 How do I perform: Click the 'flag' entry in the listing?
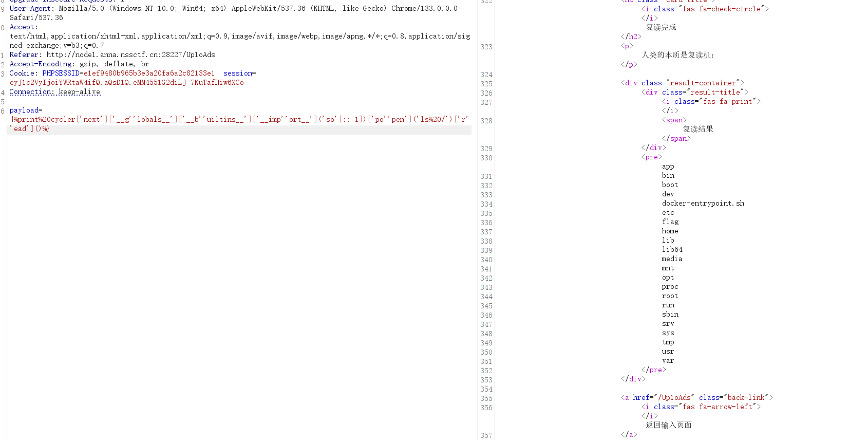(670, 222)
